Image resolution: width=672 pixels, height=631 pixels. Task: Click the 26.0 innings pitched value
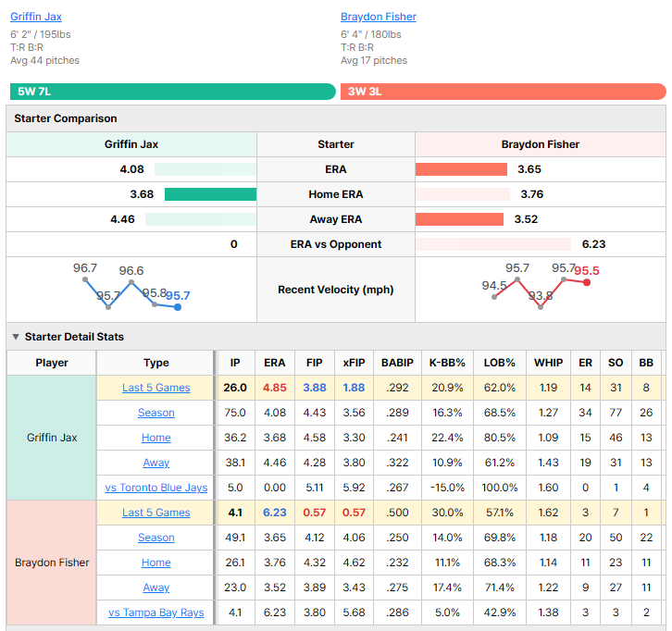[235, 388]
